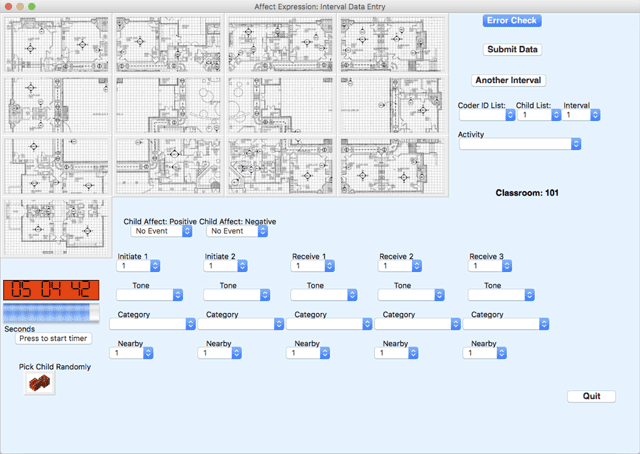640x454 pixels.
Task: Click the Quit button
Action: pyautogui.click(x=591, y=396)
